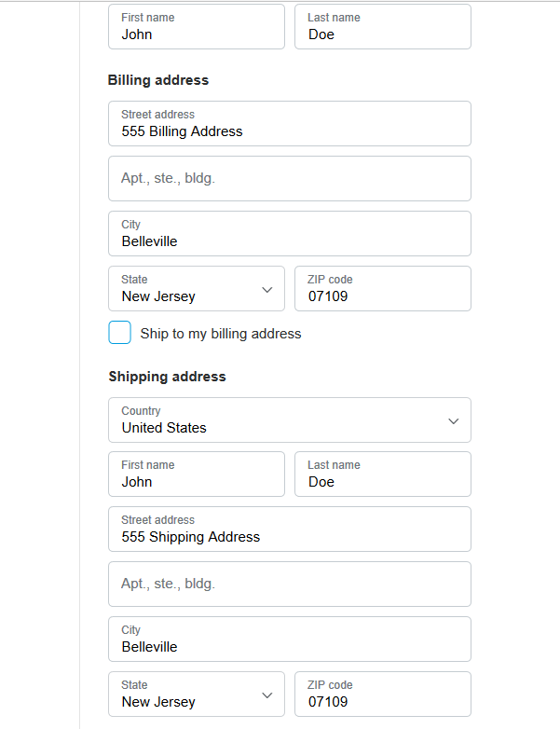Edit shipping ZIP code 07109
Screen dimensions: 560x729
click(383, 695)
